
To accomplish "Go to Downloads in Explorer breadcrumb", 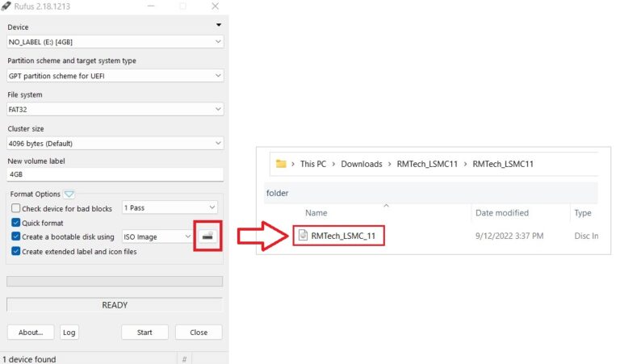I will (x=362, y=164).
